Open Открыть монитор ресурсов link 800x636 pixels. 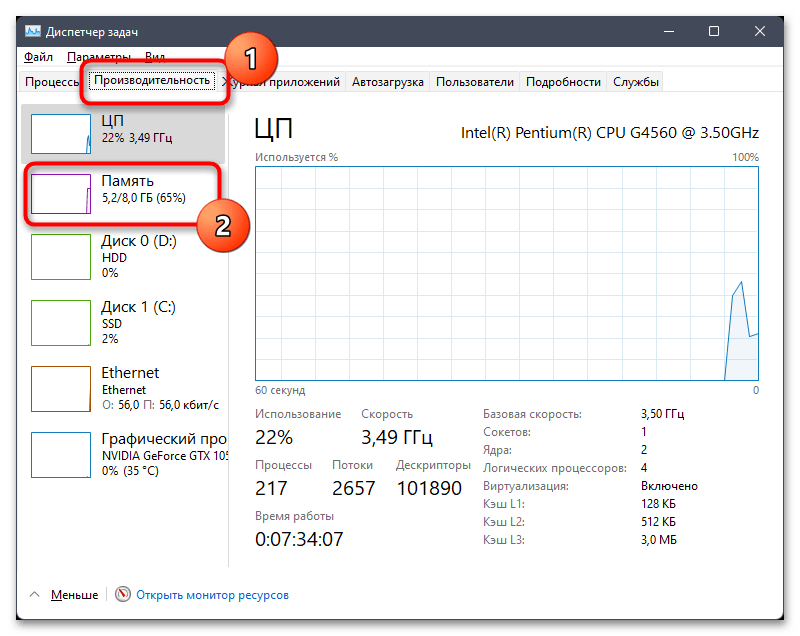(212, 595)
